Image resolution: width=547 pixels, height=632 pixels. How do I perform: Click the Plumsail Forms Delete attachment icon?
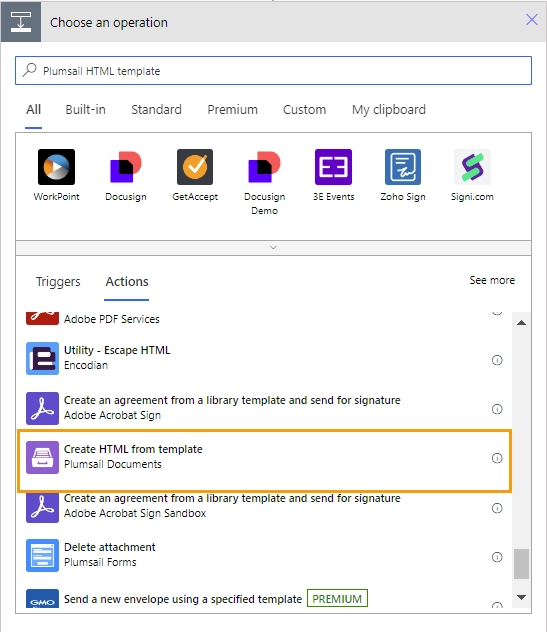tap(42, 555)
